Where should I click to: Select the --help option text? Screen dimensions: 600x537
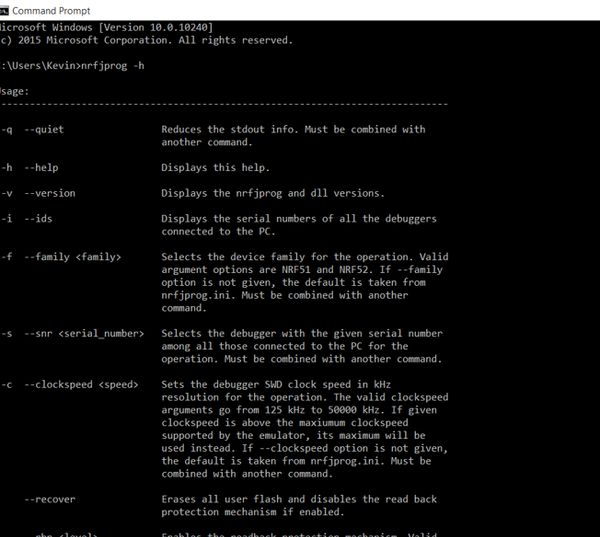point(41,168)
